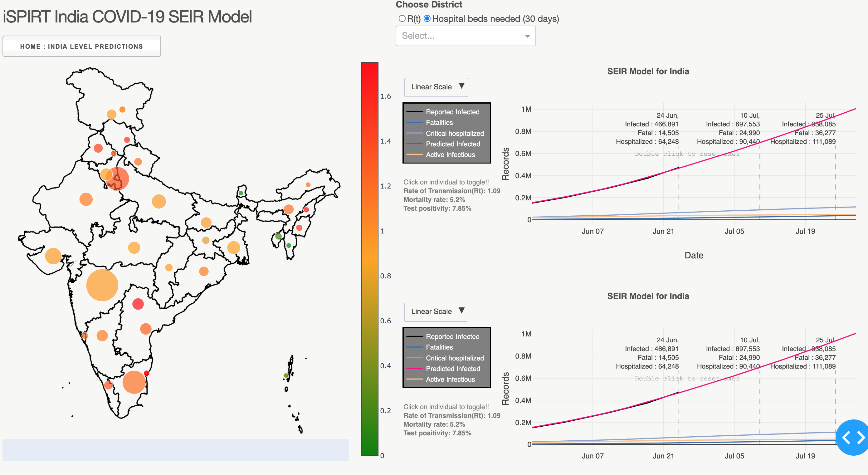Click the Uttar Pradesh bubble marker
This screenshot has height=475, width=868.
(x=159, y=202)
